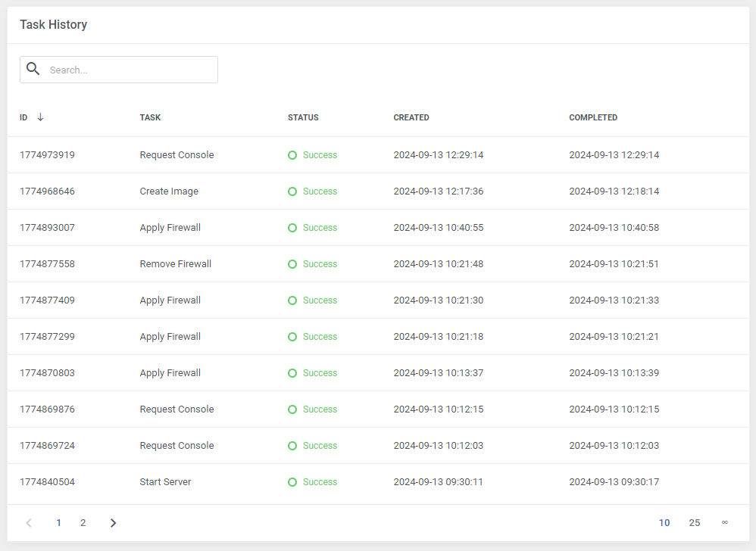Select Request Console in row 1774869876

pyautogui.click(x=177, y=410)
